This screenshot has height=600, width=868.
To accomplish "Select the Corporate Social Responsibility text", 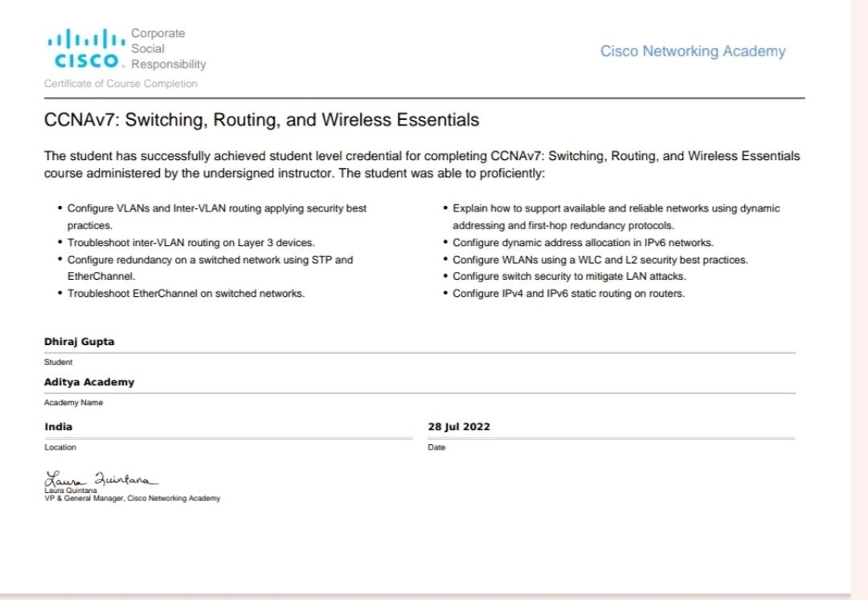I will coord(168,49).
